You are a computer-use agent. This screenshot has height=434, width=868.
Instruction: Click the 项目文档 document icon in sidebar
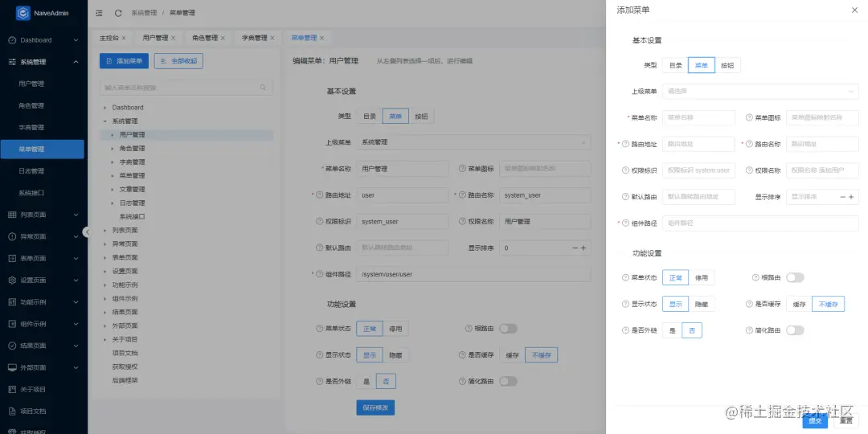(x=12, y=411)
